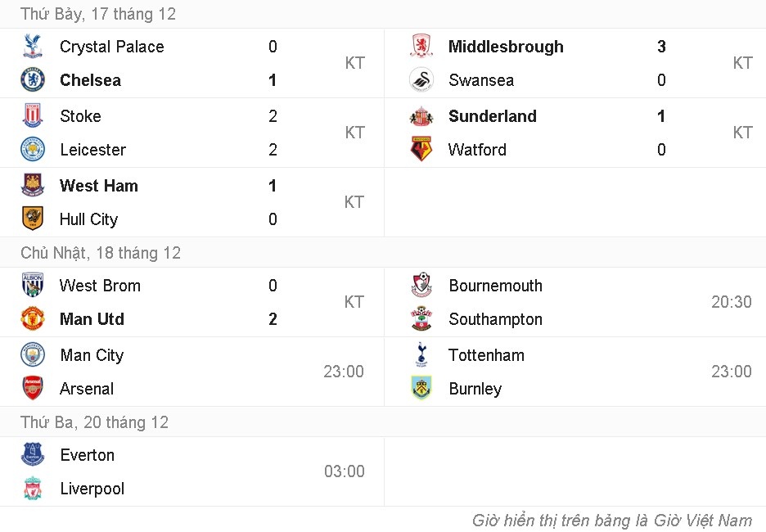Click the Middlesbrough club crest

point(421,47)
